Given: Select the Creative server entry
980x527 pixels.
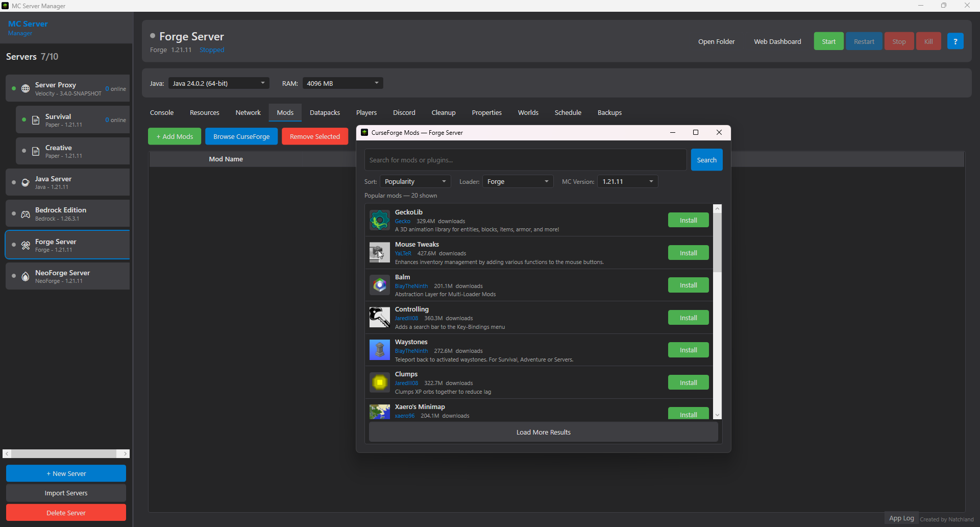Looking at the screenshot, I should coord(72,151).
